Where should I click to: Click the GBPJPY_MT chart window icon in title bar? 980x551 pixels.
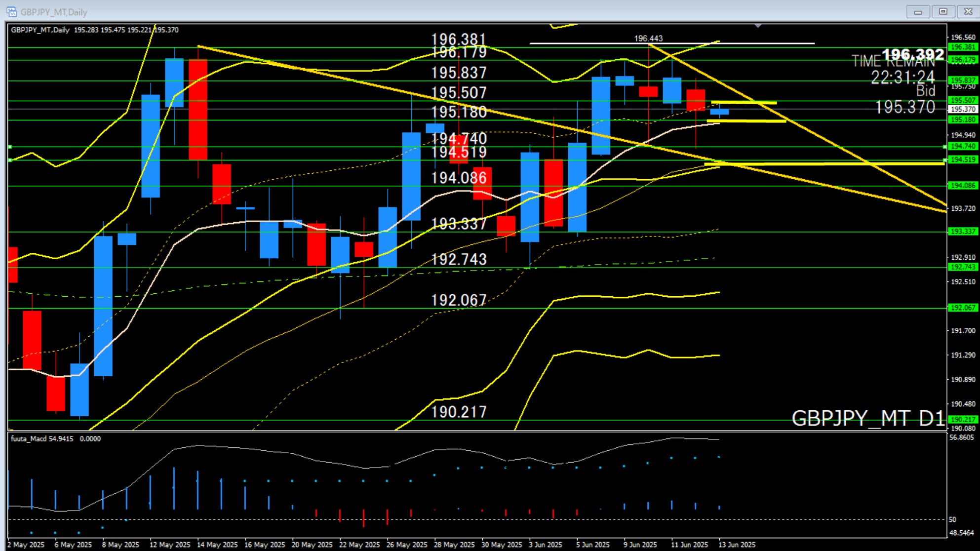(x=11, y=12)
